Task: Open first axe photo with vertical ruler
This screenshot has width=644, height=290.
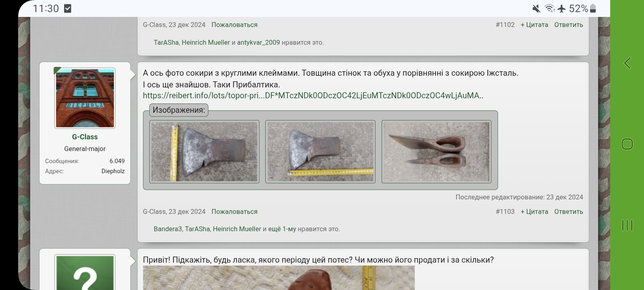Action: 204,152
